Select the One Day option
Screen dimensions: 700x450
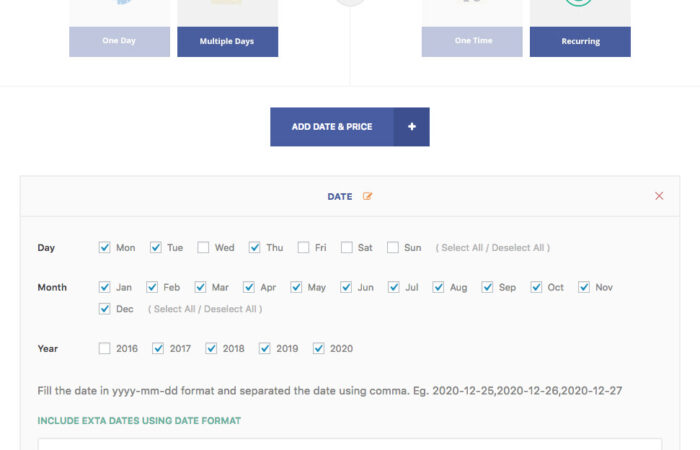(119, 41)
